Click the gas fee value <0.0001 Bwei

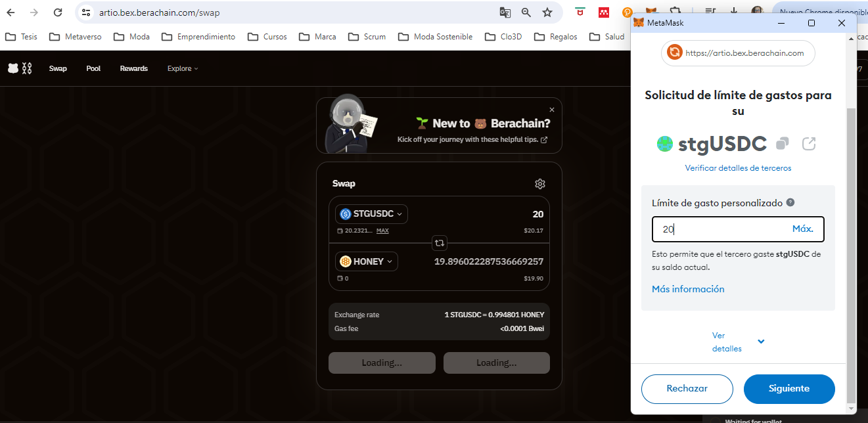click(522, 328)
